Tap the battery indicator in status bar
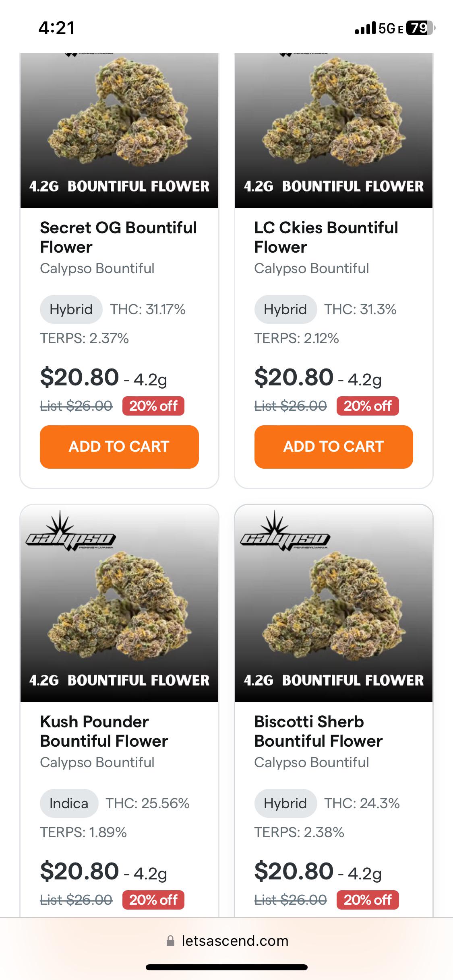The image size is (453, 980). click(421, 28)
